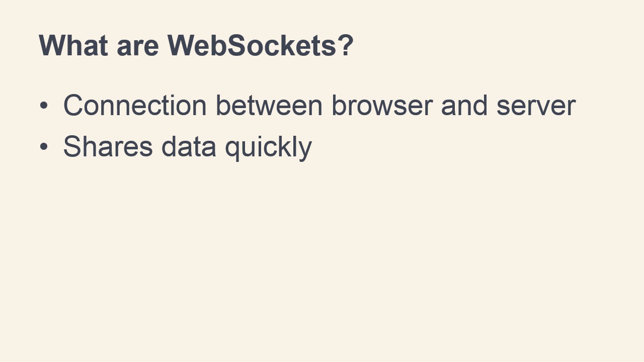Viewport: 644px width, 362px height.
Task: Click the word 'and' in first bullet
Action: point(464,106)
